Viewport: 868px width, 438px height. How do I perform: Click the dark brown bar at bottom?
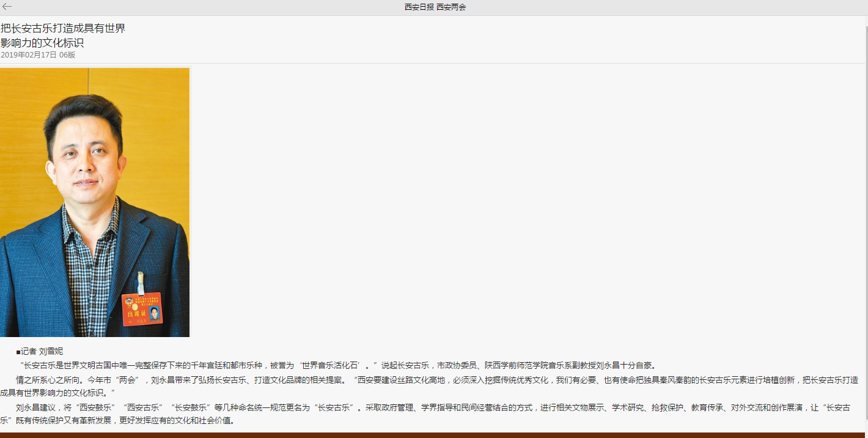coord(434,435)
